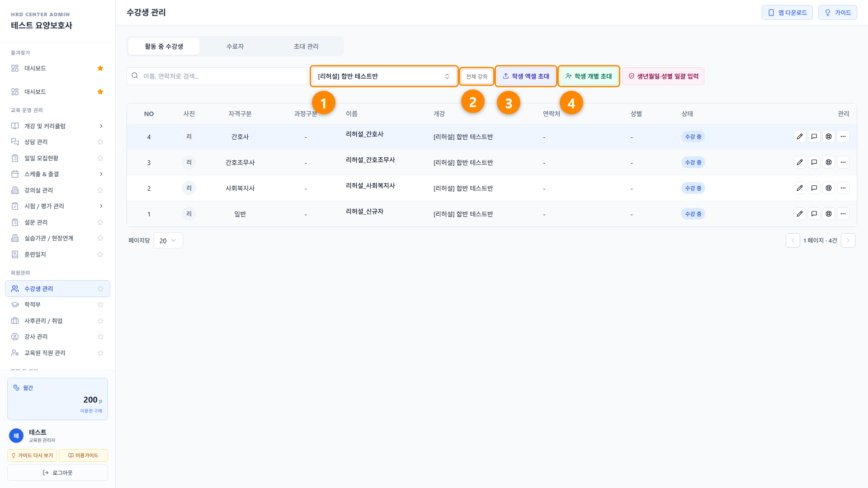The height and width of the screenshot is (488, 868).
Task: Click the search magnifier icon
Action: [x=135, y=76]
